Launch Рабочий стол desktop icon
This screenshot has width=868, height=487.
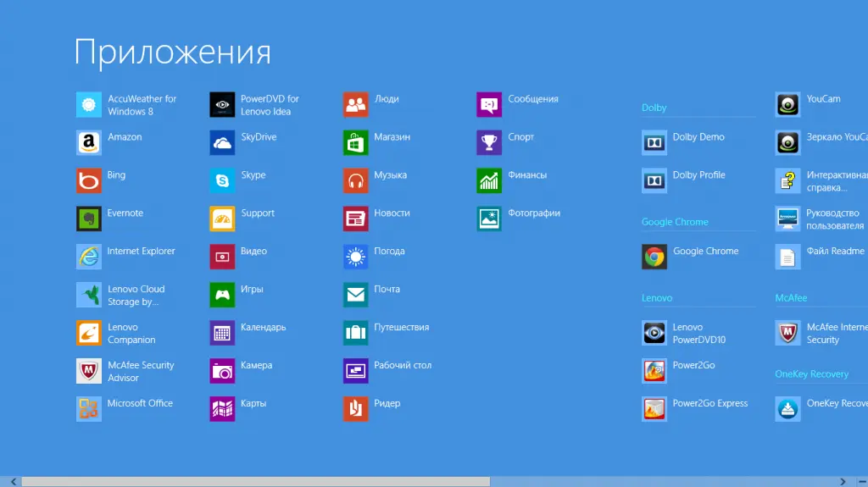pyautogui.click(x=355, y=371)
